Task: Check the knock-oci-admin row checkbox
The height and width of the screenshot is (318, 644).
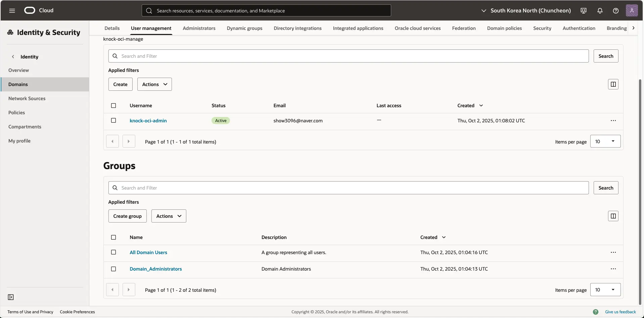Action: tap(113, 120)
